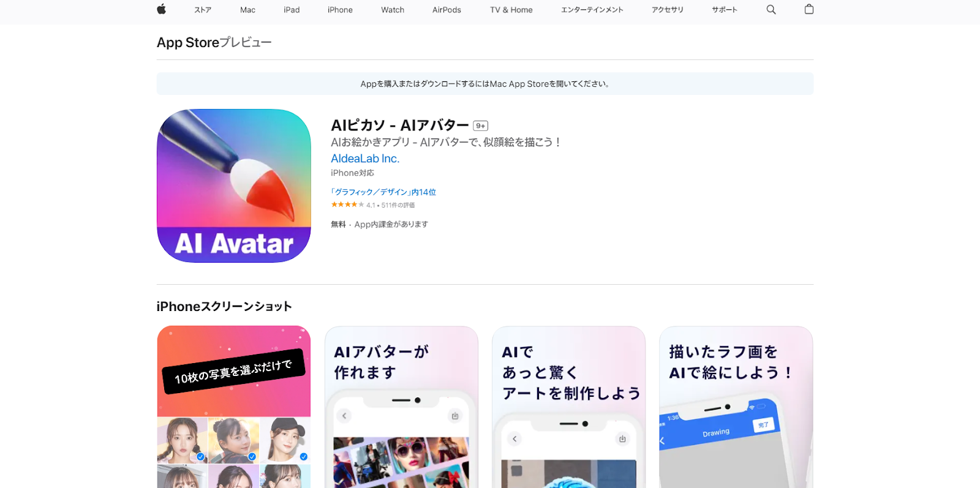Open the shopping bag icon
Viewport: 980px width, 488px height.
click(x=809, y=9)
